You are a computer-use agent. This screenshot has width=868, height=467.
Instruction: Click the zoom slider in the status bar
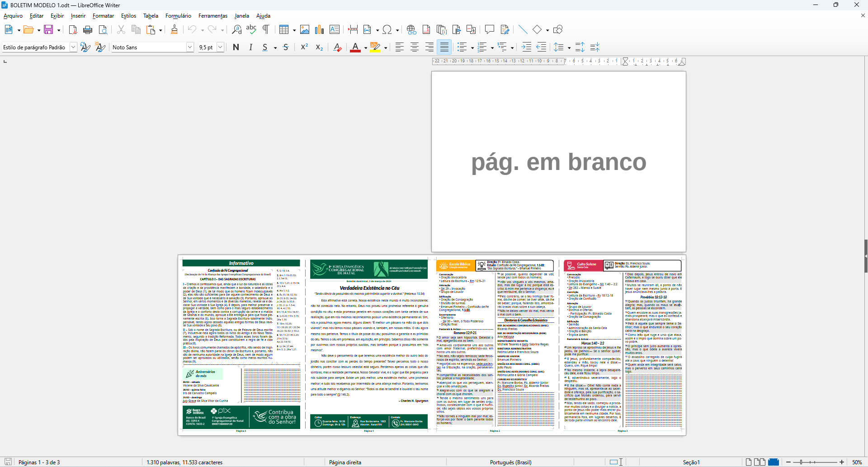pos(815,462)
